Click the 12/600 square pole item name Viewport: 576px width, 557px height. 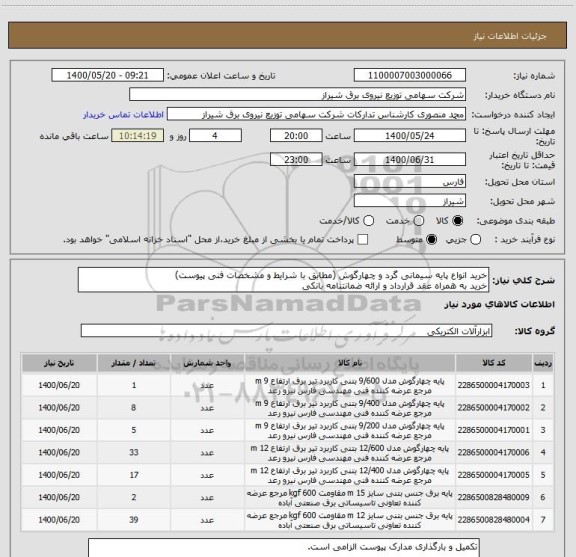click(x=350, y=453)
